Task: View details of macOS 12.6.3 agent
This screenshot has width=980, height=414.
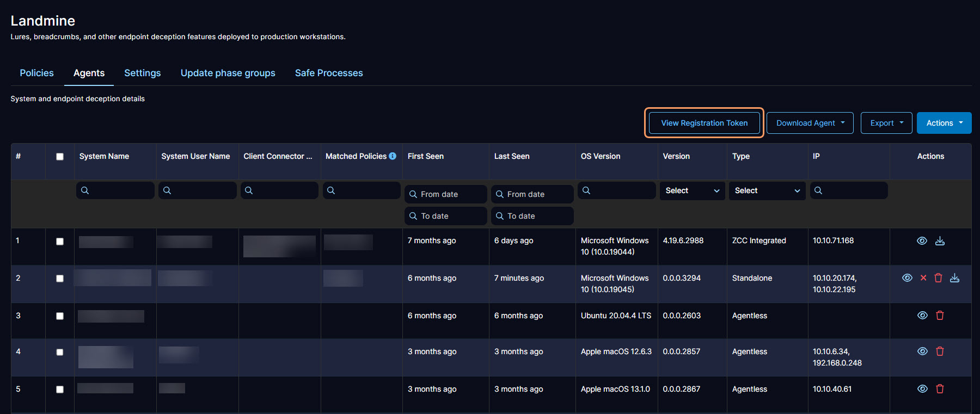Action: tap(922, 351)
